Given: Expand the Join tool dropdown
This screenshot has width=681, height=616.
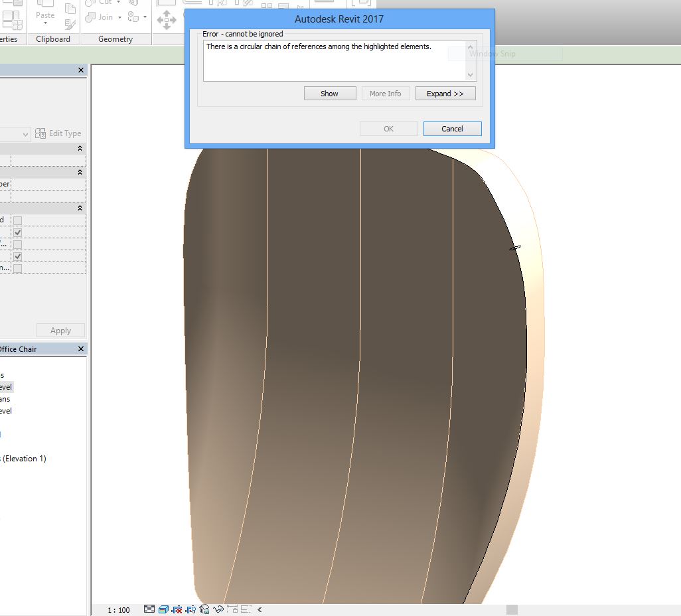Looking at the screenshot, I should pyautogui.click(x=119, y=17).
